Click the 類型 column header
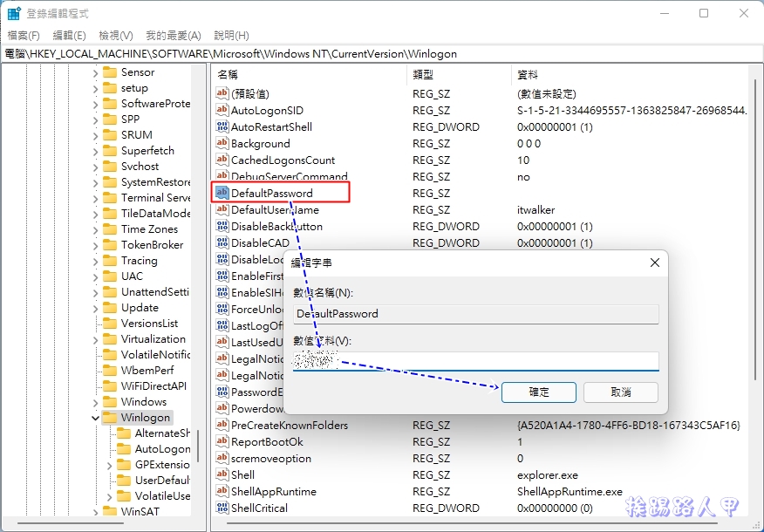 point(459,74)
